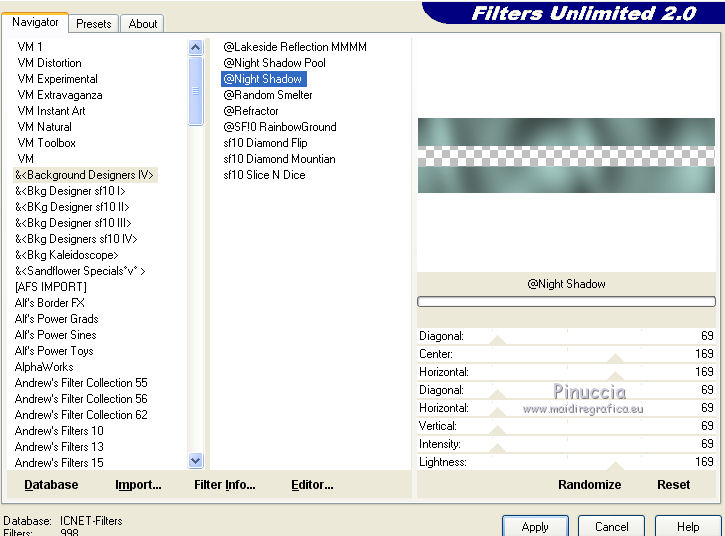Select the VM Extravaganza category
Viewport: 725px width, 536px height.
tap(60, 95)
